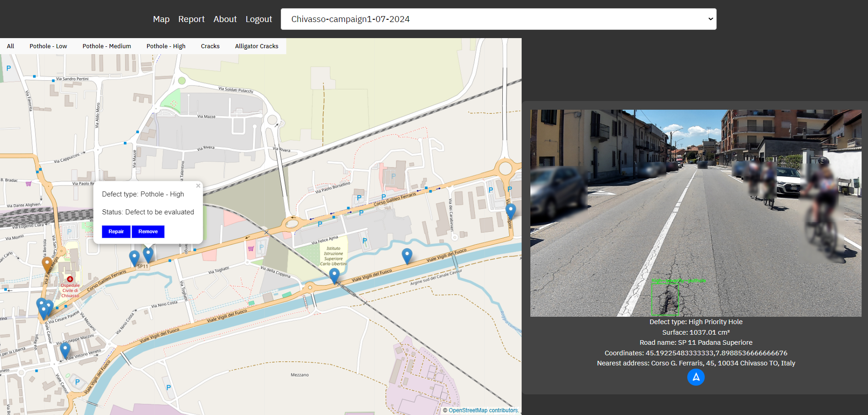Open the Report page
Screen dimensions: 868x415
191,19
